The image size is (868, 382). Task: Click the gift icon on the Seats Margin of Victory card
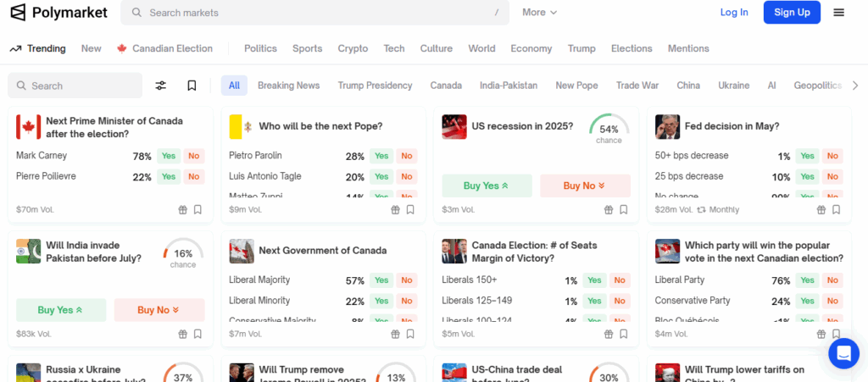pos(609,334)
